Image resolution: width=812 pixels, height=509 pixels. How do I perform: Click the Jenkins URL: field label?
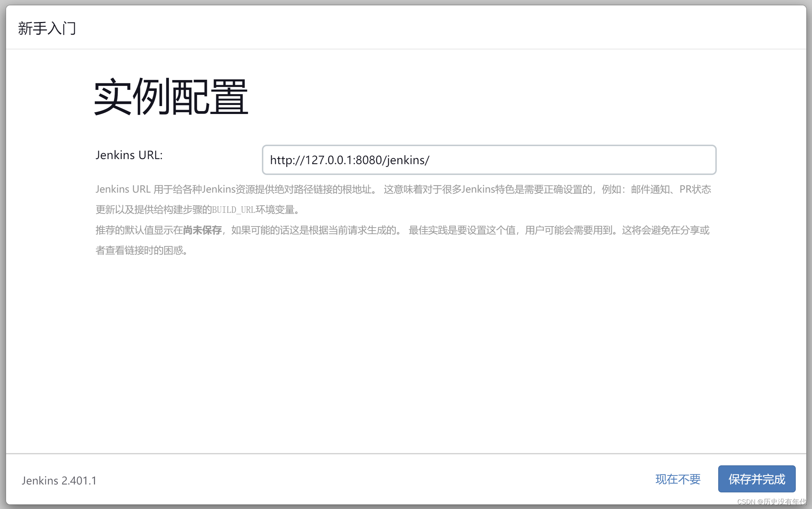coord(129,155)
